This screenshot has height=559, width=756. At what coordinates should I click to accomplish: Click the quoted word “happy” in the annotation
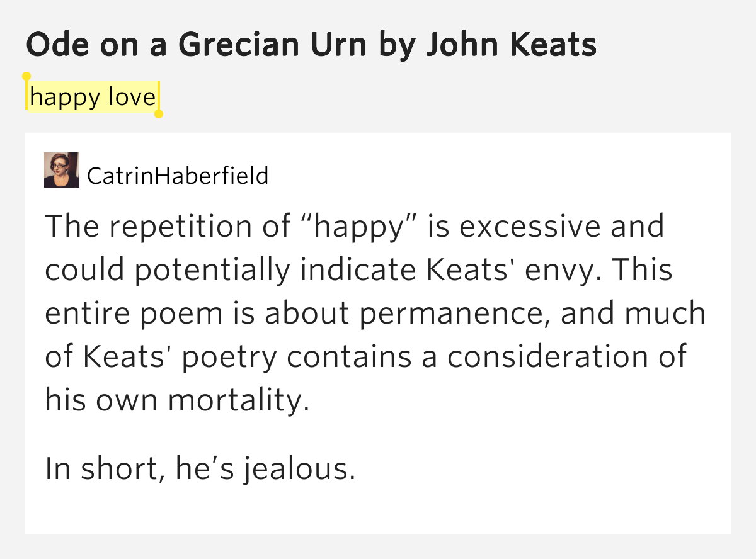(358, 227)
